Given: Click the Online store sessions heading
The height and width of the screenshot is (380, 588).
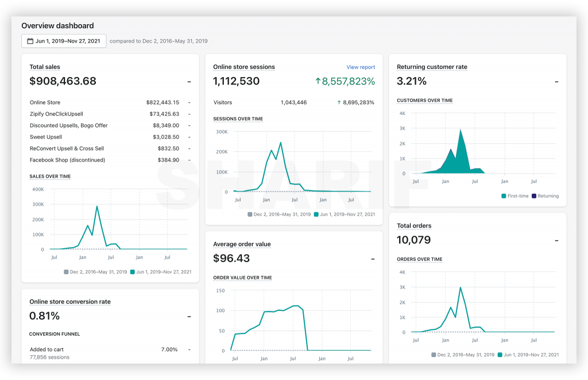Looking at the screenshot, I should [x=243, y=67].
